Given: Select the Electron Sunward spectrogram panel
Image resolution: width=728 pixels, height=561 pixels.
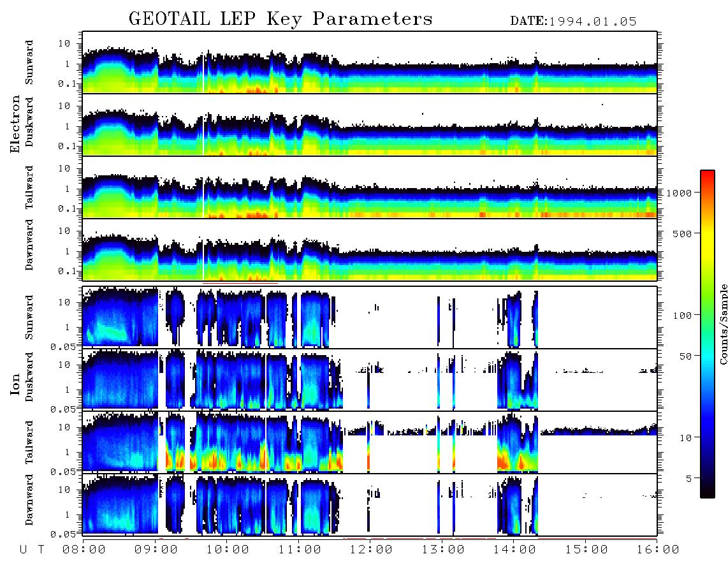Looking at the screenshot, I should 370,62.
